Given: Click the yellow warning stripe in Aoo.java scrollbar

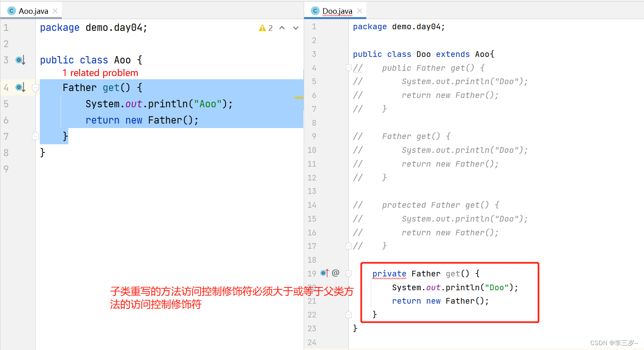Looking at the screenshot, I should click(299, 98).
